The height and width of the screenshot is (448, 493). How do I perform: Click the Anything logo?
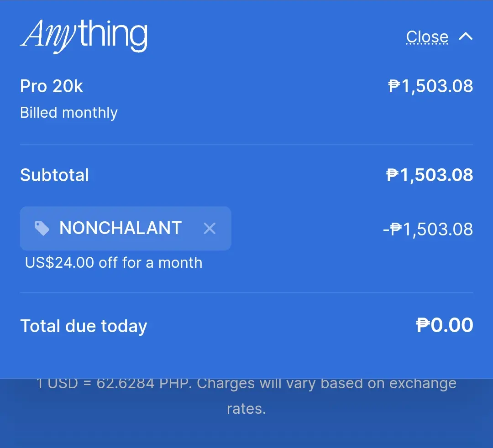pos(84,36)
